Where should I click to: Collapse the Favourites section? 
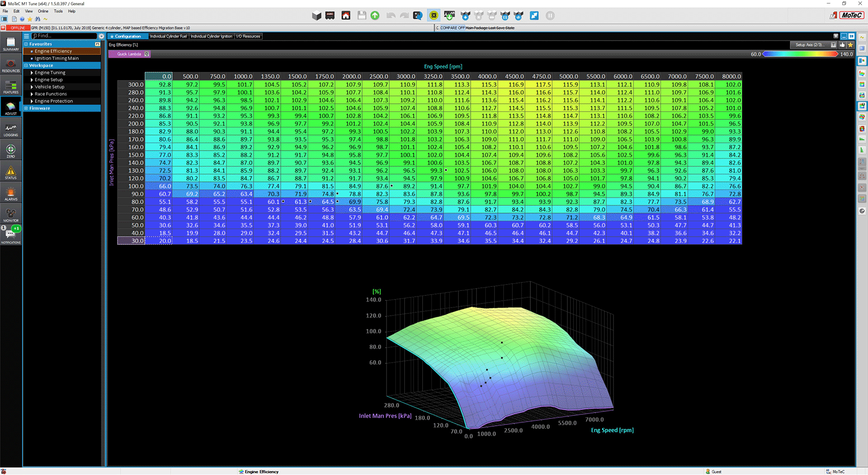(26, 44)
